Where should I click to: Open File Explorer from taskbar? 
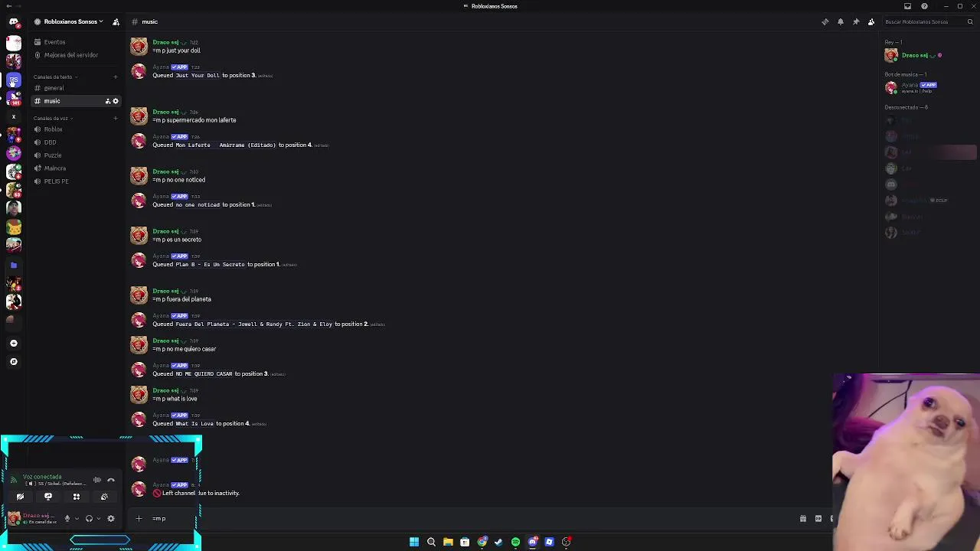click(448, 542)
